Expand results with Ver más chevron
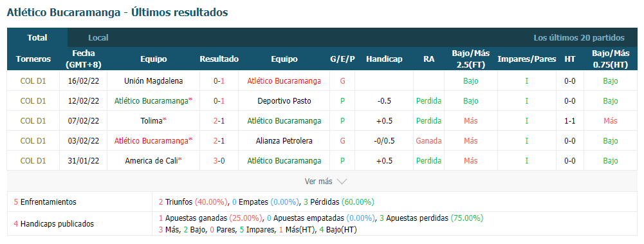The image size is (644, 244). (342, 181)
